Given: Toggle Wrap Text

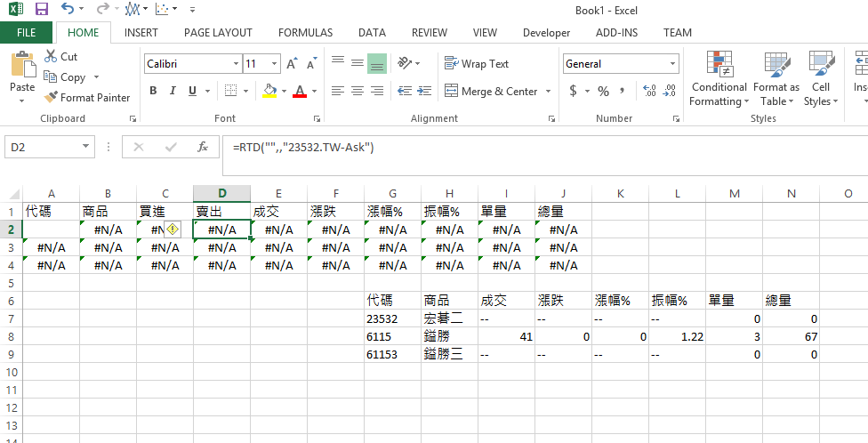Looking at the screenshot, I should pyautogui.click(x=477, y=64).
